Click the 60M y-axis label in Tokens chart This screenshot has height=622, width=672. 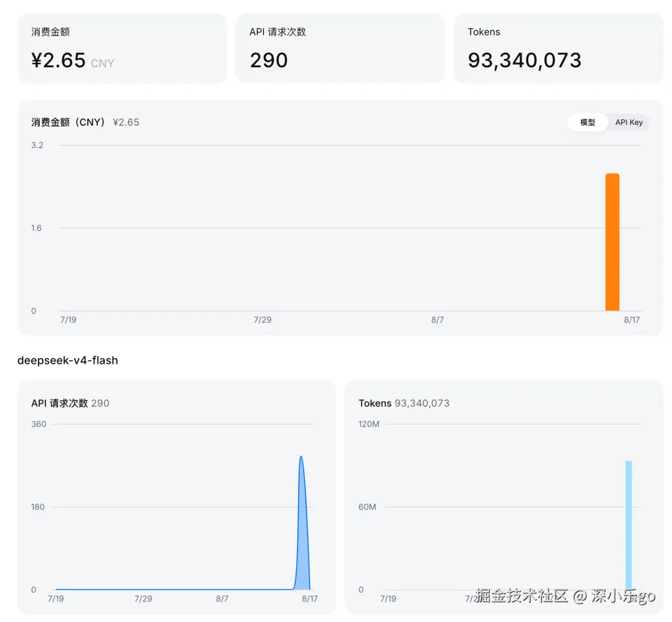[367, 507]
